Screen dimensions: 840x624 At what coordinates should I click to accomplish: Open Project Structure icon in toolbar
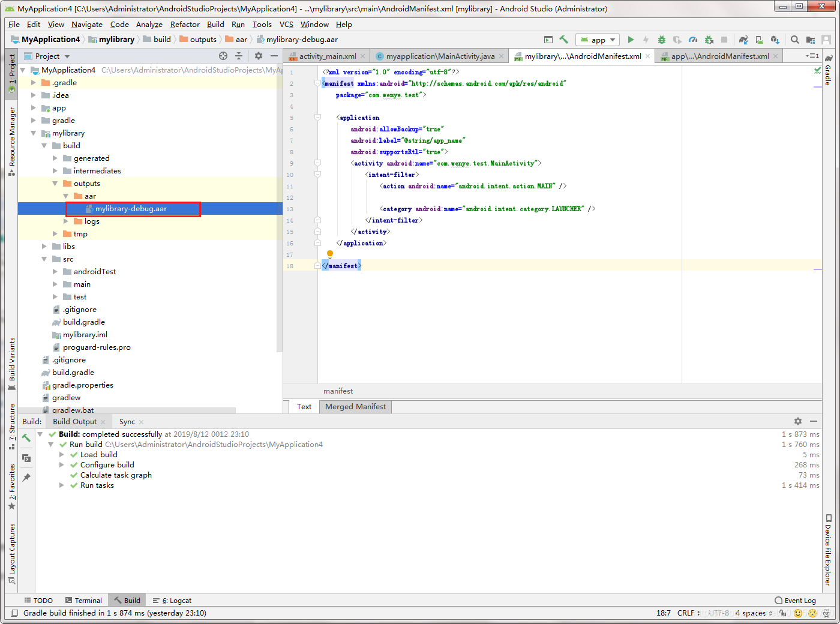tap(811, 40)
